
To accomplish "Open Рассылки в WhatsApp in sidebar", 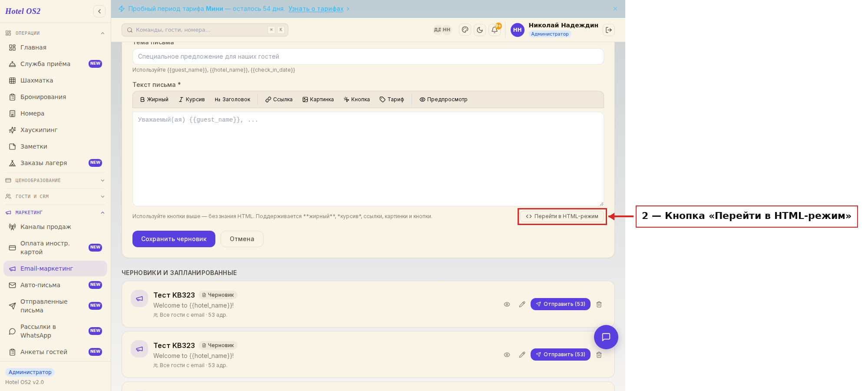I will [x=55, y=331].
